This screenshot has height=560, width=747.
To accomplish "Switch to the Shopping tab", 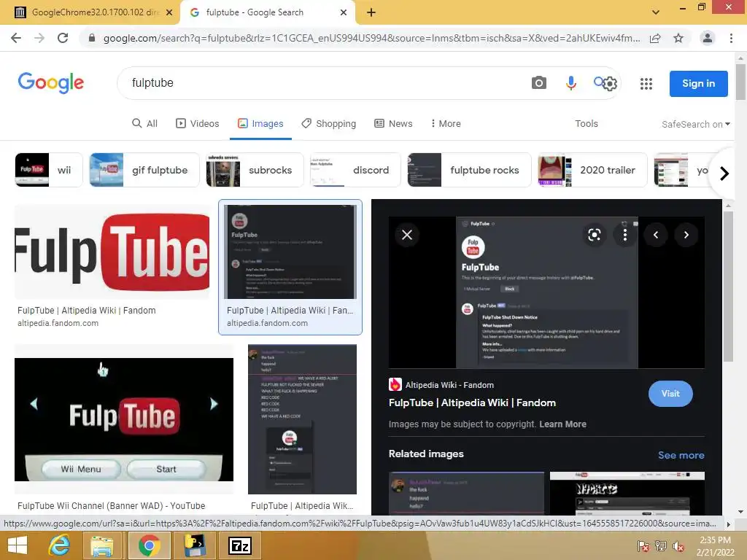I will (329, 123).
